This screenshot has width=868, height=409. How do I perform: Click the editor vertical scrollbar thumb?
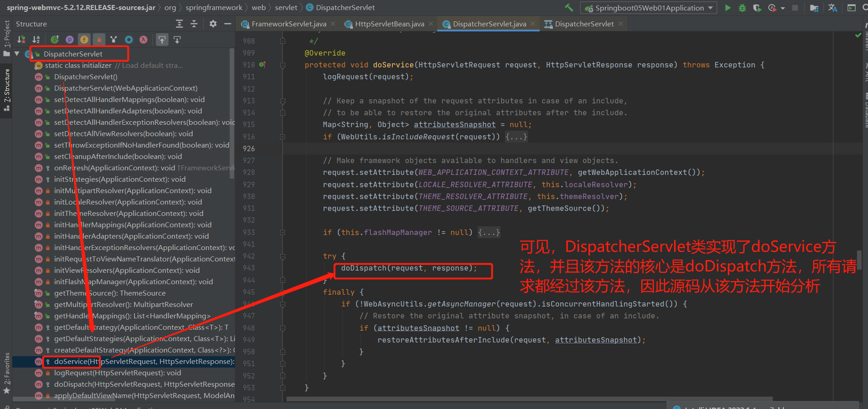point(859,260)
